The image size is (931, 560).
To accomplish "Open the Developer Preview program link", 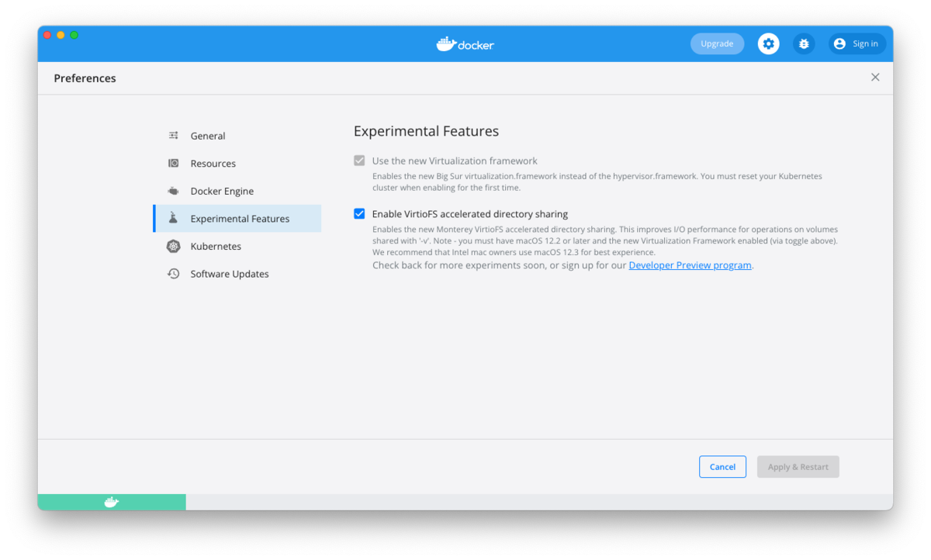I will point(690,265).
